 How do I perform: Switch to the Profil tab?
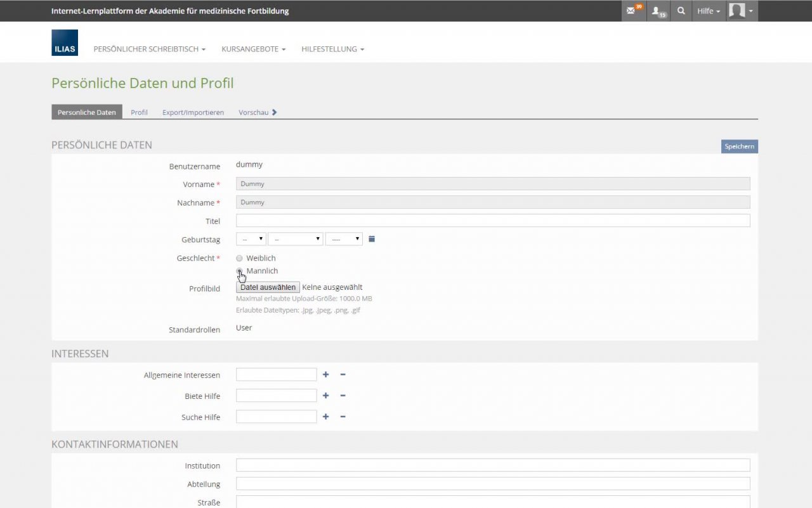tap(140, 112)
